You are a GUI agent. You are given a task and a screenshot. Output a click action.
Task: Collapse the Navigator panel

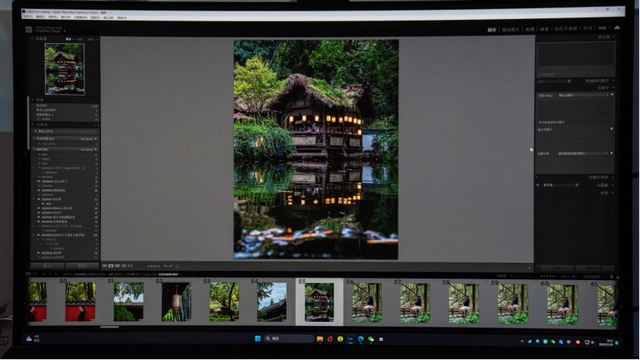33,38
